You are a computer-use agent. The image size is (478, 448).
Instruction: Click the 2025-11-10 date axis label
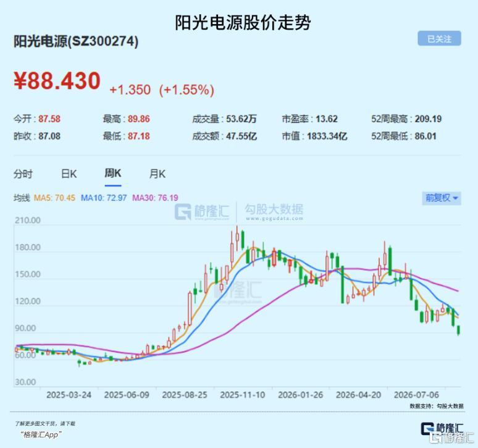(242, 395)
